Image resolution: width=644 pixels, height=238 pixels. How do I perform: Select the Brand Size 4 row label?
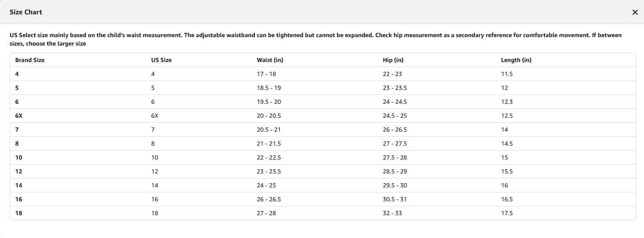pyautogui.click(x=17, y=74)
